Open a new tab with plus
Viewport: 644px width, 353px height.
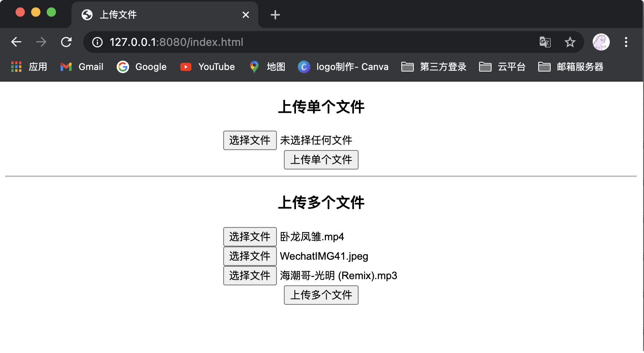(275, 15)
